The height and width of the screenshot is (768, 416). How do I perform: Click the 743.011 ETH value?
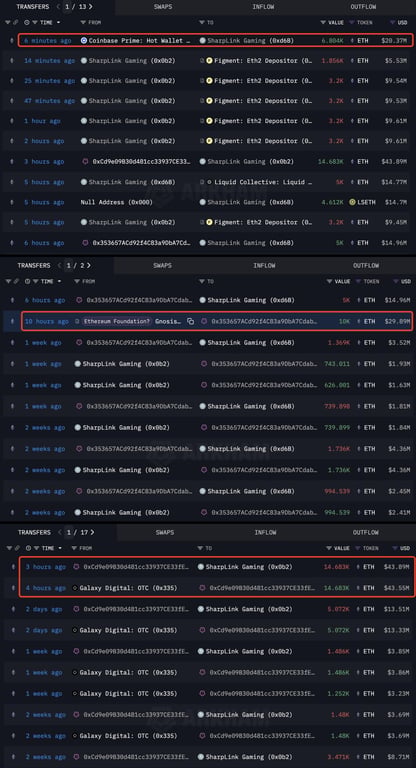pos(337,364)
